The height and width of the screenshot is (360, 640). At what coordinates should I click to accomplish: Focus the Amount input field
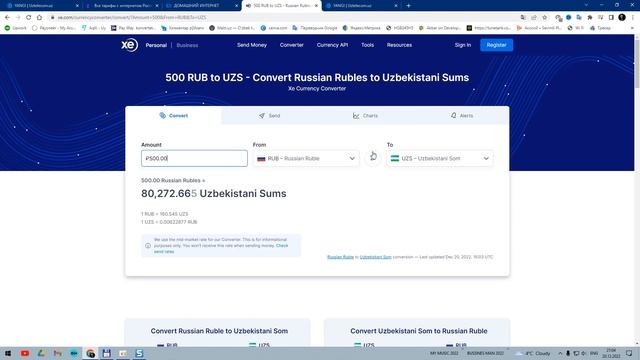194,158
